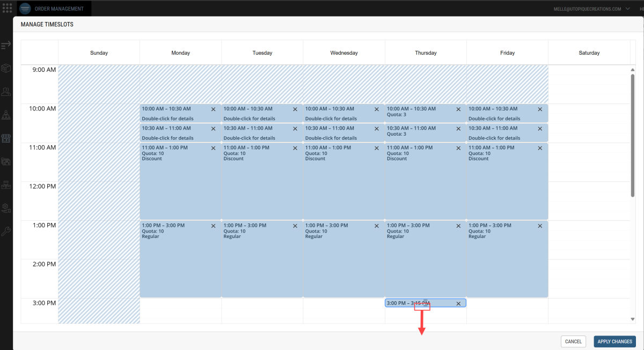Click the Apply Changes button
The image size is (644, 350).
(614, 341)
